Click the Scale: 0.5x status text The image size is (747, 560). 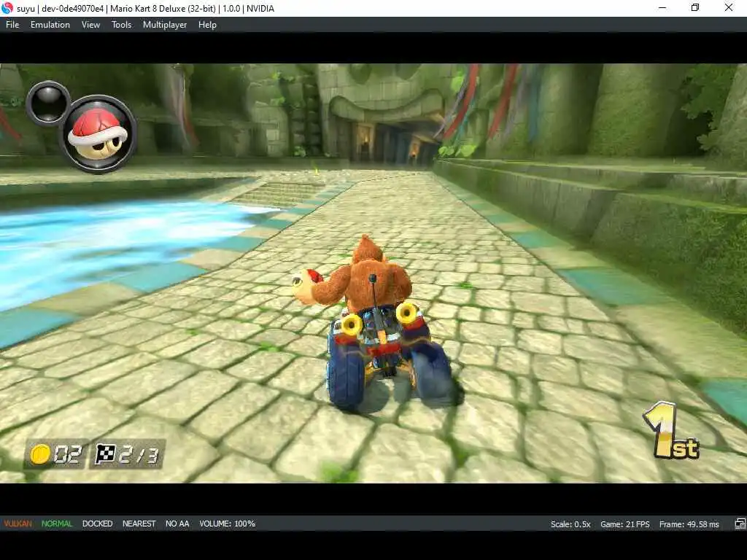[x=570, y=524]
